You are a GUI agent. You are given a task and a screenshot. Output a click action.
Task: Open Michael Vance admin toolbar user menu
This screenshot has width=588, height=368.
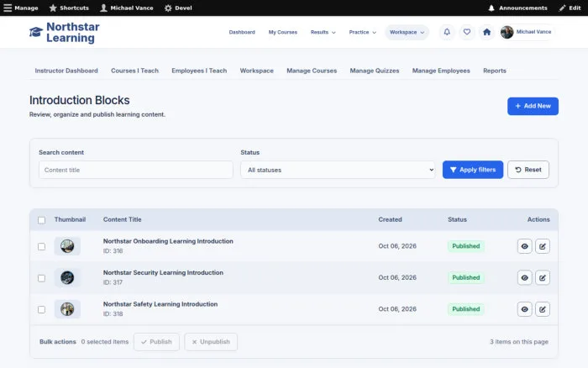pos(127,8)
